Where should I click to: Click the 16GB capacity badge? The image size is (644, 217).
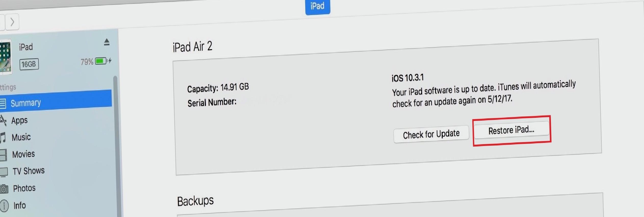coord(29,64)
